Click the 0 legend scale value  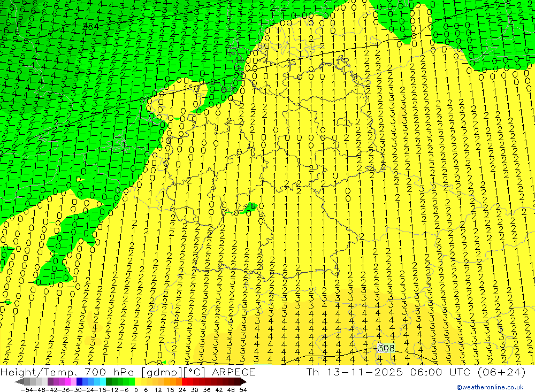click(x=136, y=390)
